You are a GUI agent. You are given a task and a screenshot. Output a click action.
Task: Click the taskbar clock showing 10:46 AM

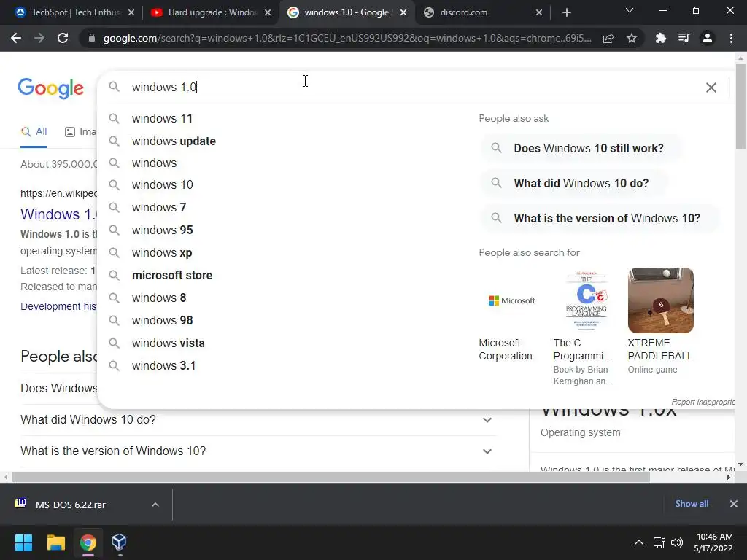pos(713,542)
